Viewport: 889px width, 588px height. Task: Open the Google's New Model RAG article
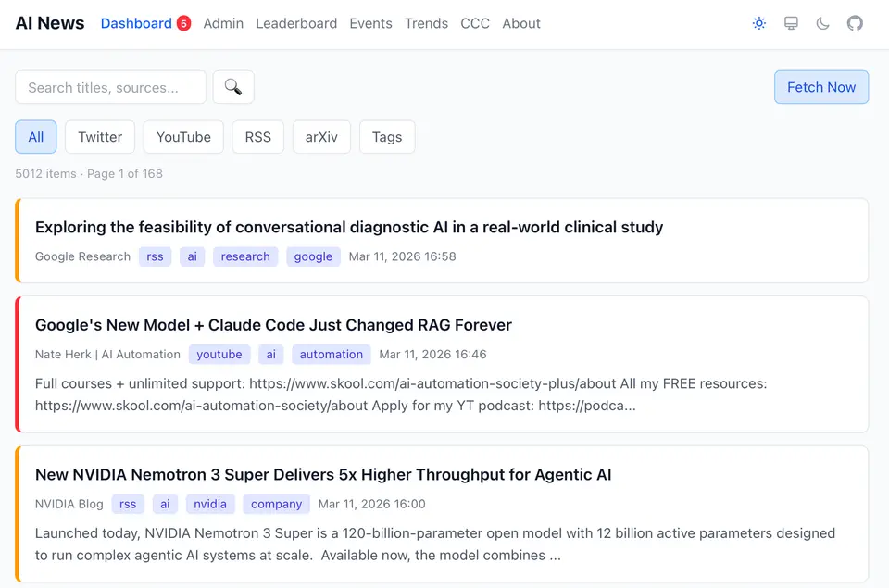tap(273, 325)
